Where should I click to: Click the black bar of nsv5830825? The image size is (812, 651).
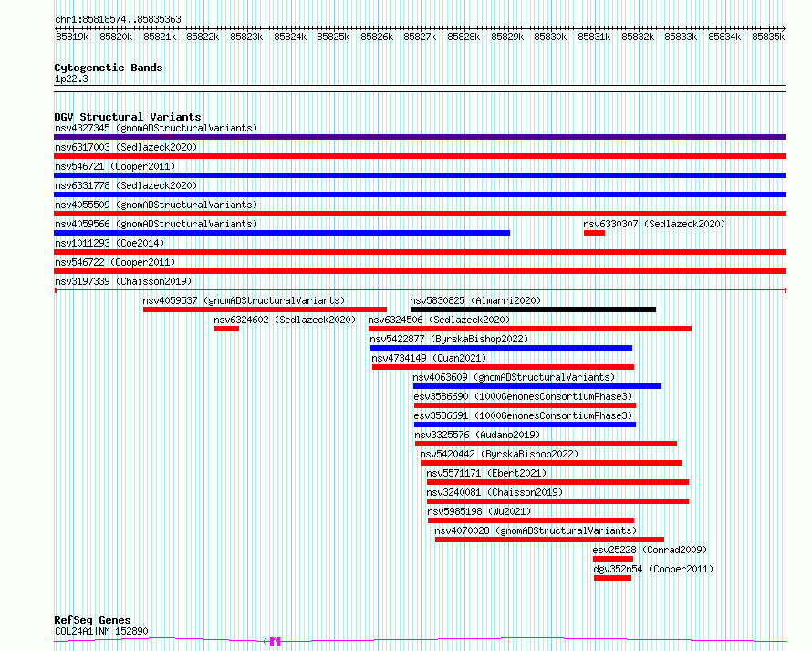tap(533, 310)
